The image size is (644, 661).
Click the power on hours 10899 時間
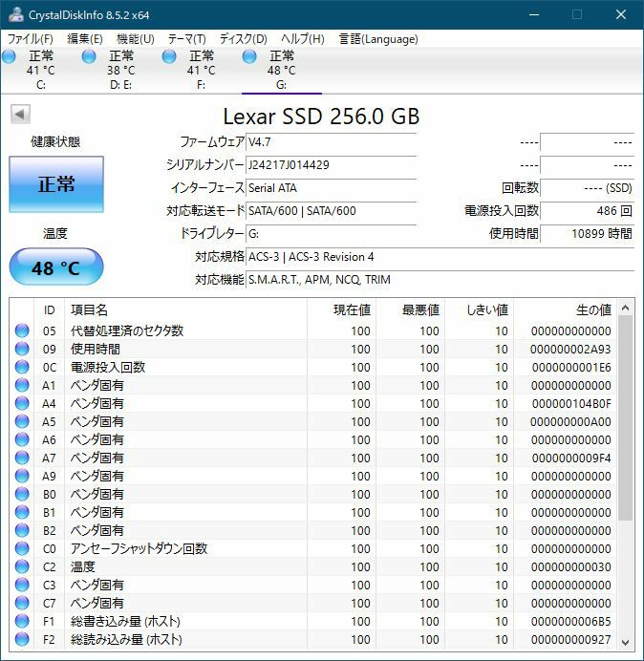click(x=587, y=233)
